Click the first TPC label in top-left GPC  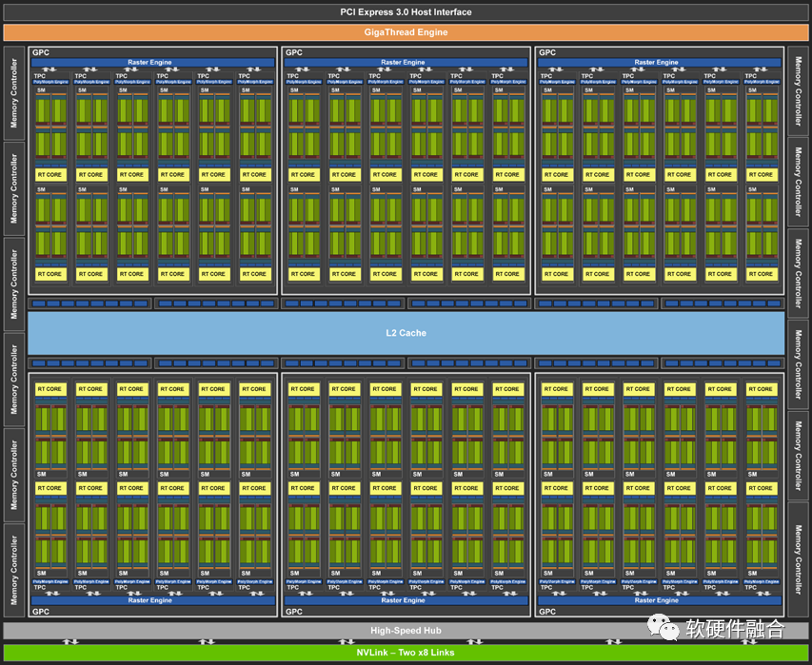click(x=39, y=76)
